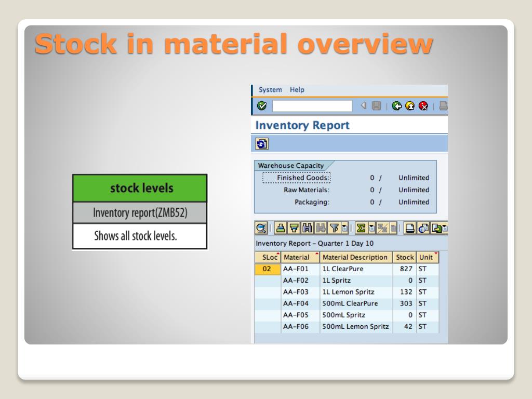Click the grey Save floppy disk icon
The width and height of the screenshot is (532, 399).
[376, 106]
